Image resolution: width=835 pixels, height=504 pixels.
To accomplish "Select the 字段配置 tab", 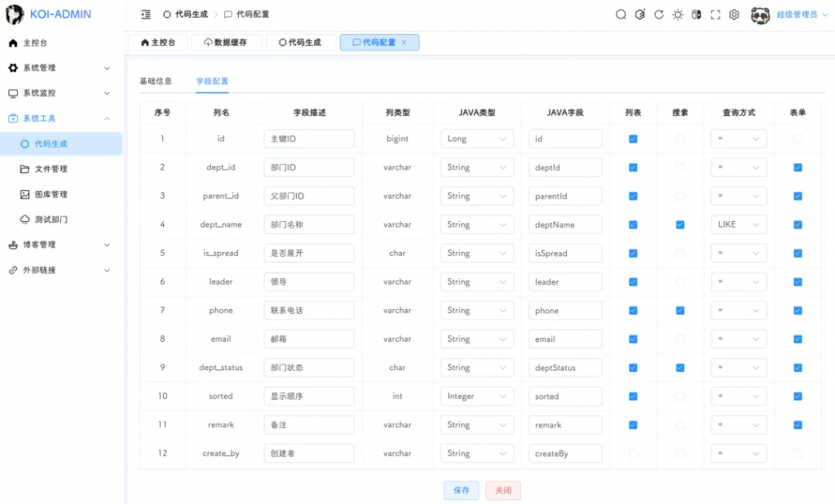I will [212, 81].
